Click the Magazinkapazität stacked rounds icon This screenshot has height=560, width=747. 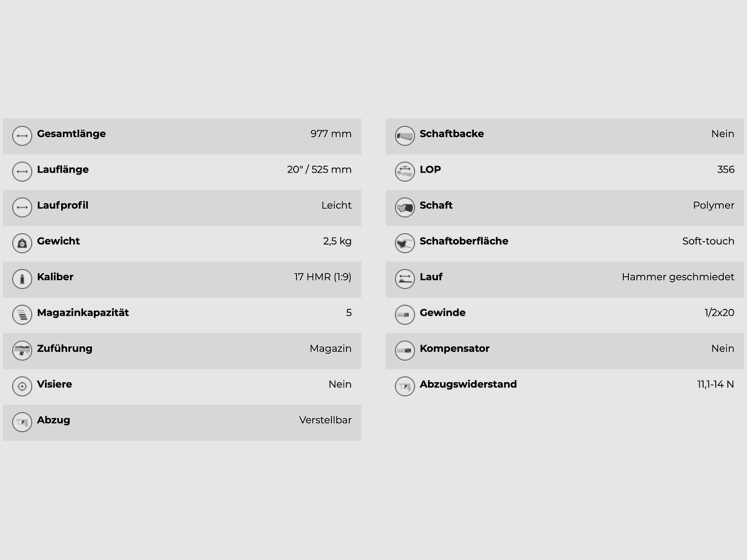pos(22,315)
